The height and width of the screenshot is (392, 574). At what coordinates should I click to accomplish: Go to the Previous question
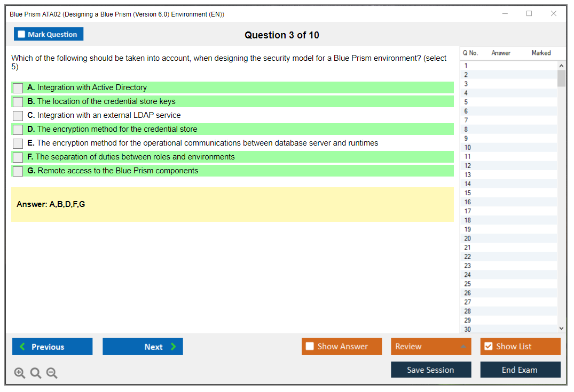tap(52, 347)
